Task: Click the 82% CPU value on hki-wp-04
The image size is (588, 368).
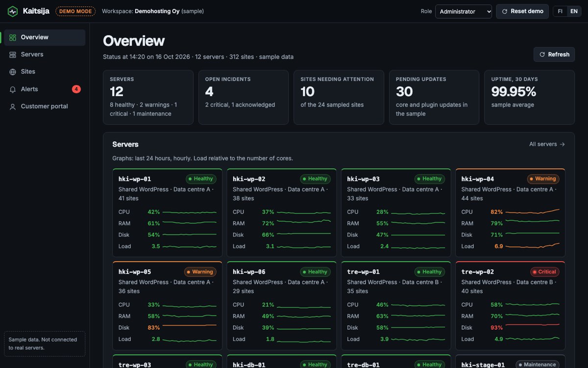Action: click(x=496, y=212)
